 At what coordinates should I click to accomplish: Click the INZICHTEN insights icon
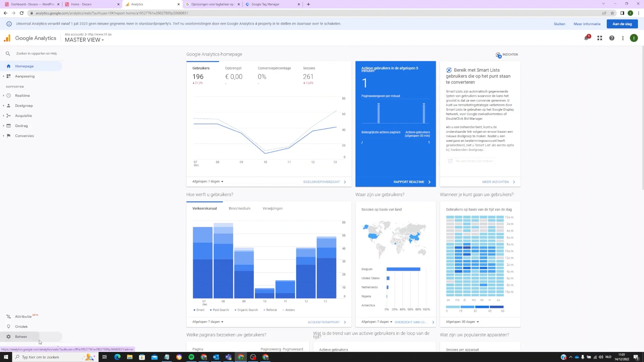point(498,55)
